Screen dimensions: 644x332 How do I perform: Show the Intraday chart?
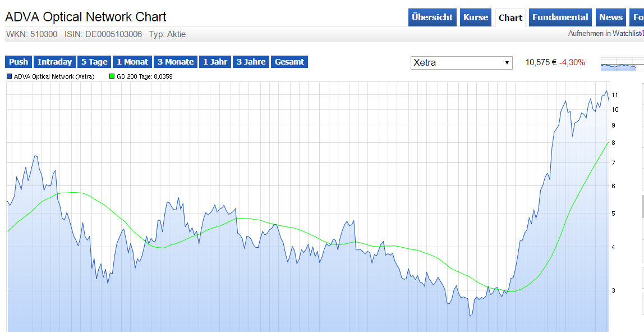54,62
